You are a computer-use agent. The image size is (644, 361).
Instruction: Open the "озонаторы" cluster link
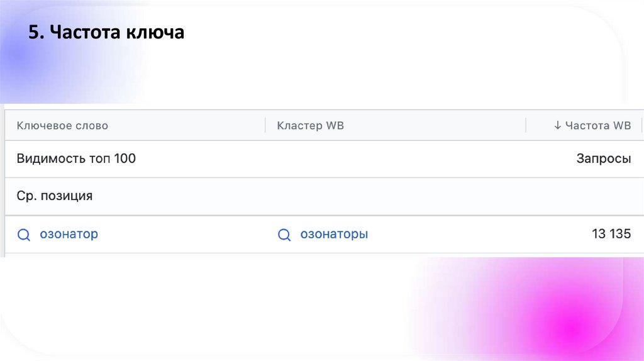click(x=334, y=235)
